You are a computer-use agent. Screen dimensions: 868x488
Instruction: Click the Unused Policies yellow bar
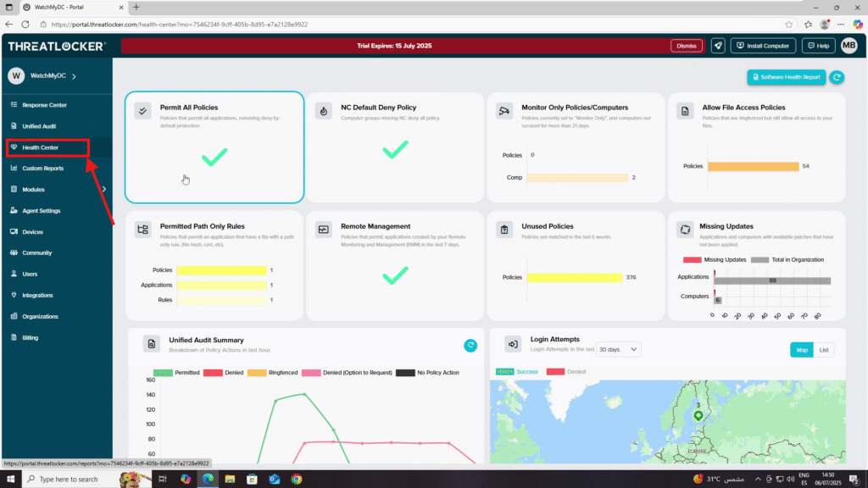pos(575,278)
